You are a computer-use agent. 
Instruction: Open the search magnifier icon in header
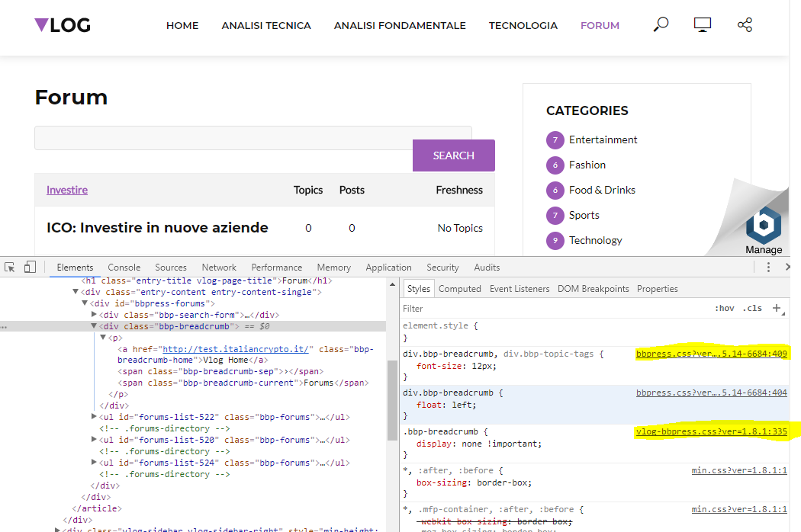click(x=661, y=24)
